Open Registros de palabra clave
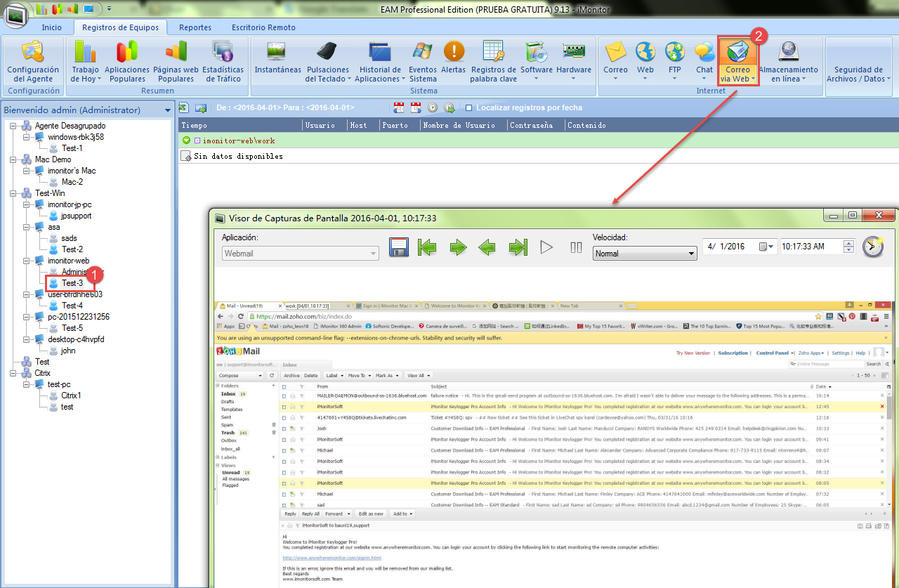This screenshot has width=899, height=588. pyautogui.click(x=493, y=59)
